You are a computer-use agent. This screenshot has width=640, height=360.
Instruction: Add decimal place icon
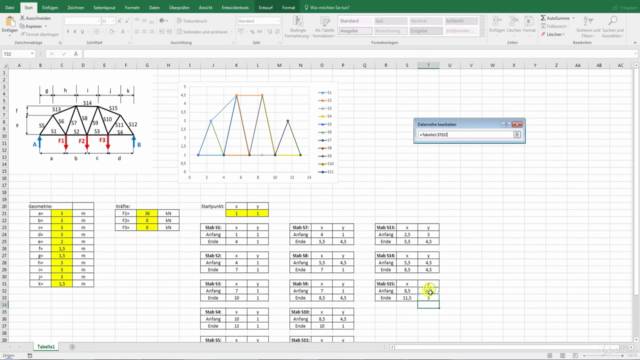[269, 32]
